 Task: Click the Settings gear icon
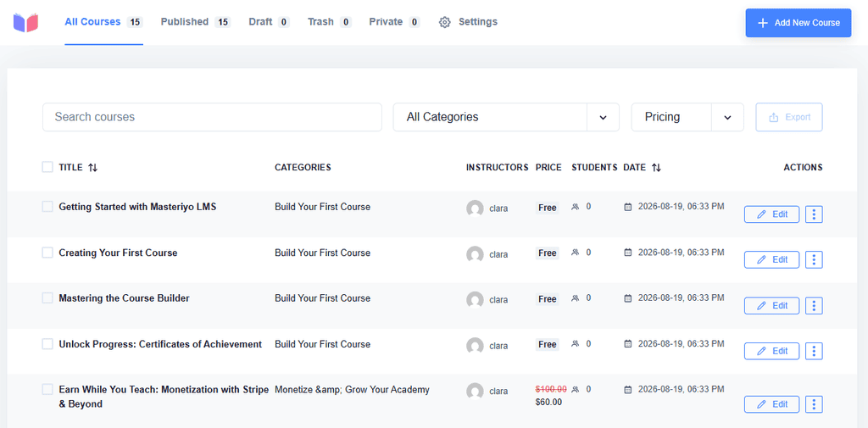pyautogui.click(x=444, y=22)
